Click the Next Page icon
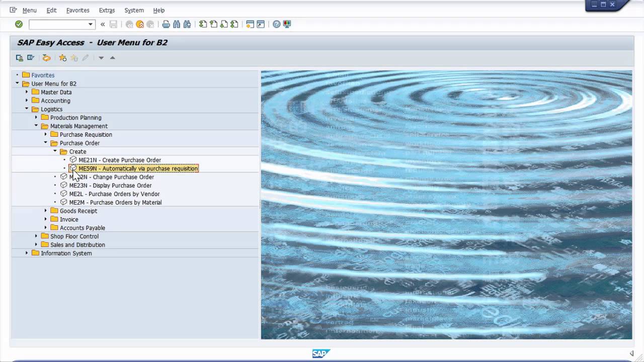The height and width of the screenshot is (362, 644). (224, 24)
